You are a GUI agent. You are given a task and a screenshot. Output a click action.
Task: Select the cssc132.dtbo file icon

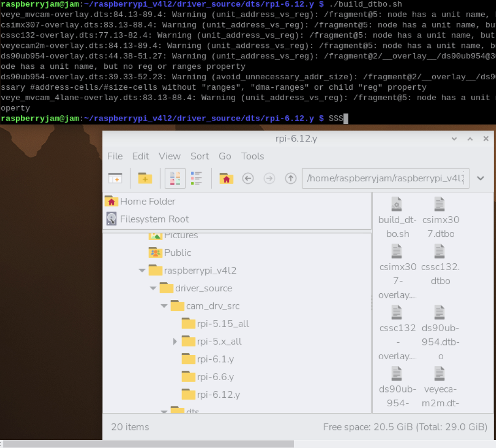[x=439, y=252]
